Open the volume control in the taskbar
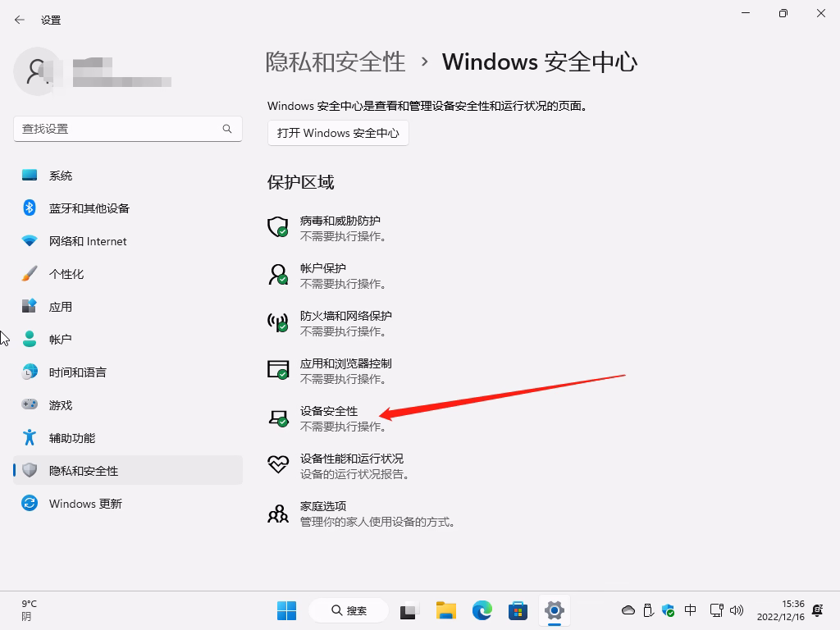Viewport: 840px width, 630px height. pos(735,611)
